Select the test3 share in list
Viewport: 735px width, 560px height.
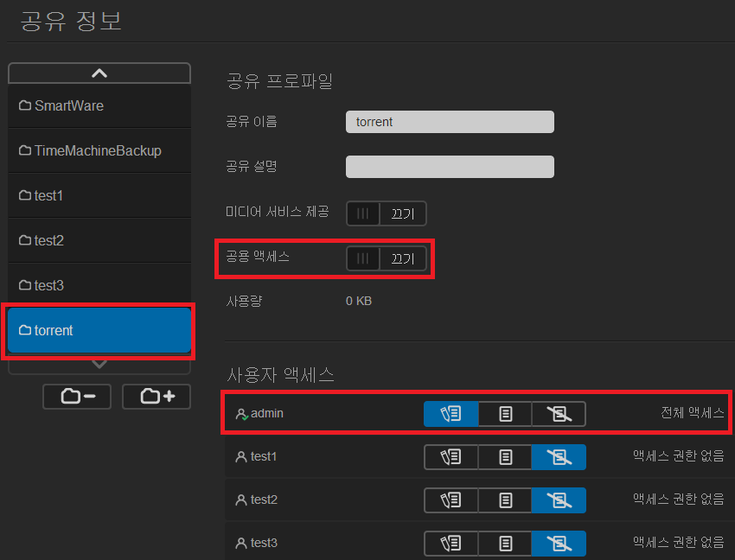point(99,285)
